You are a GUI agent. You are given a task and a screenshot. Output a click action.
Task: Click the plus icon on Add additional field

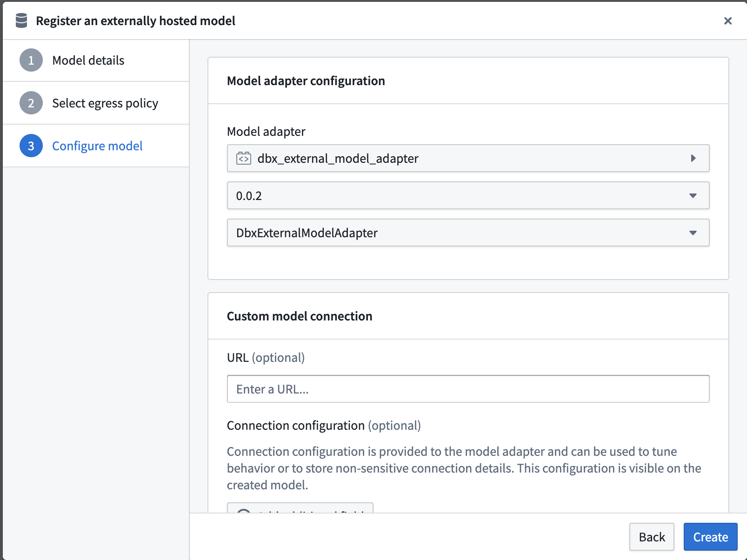coord(244,511)
